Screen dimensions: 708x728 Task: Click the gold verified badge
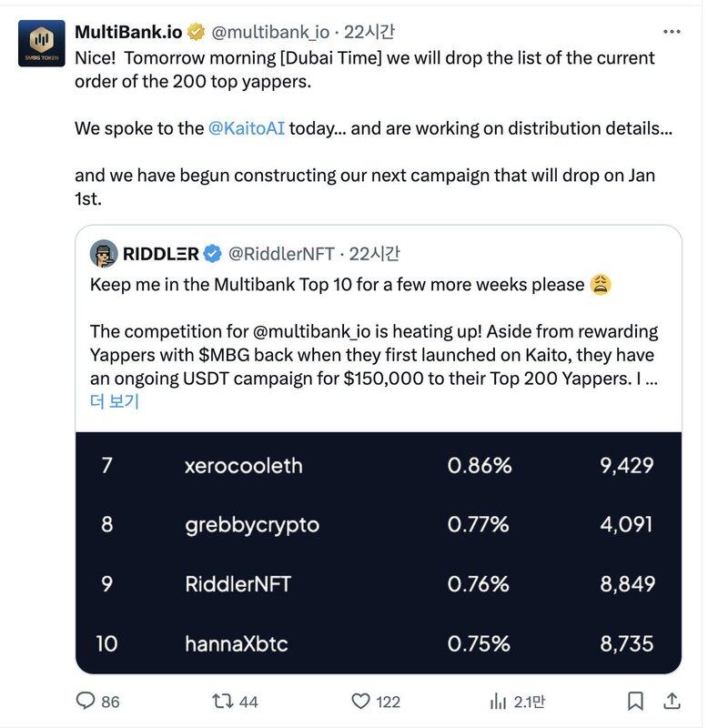pyautogui.click(x=196, y=33)
